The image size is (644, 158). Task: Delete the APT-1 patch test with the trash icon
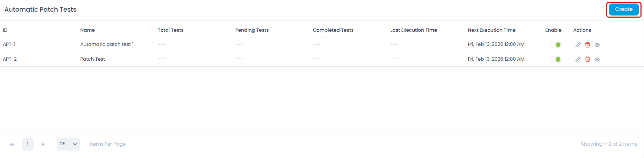tap(588, 45)
